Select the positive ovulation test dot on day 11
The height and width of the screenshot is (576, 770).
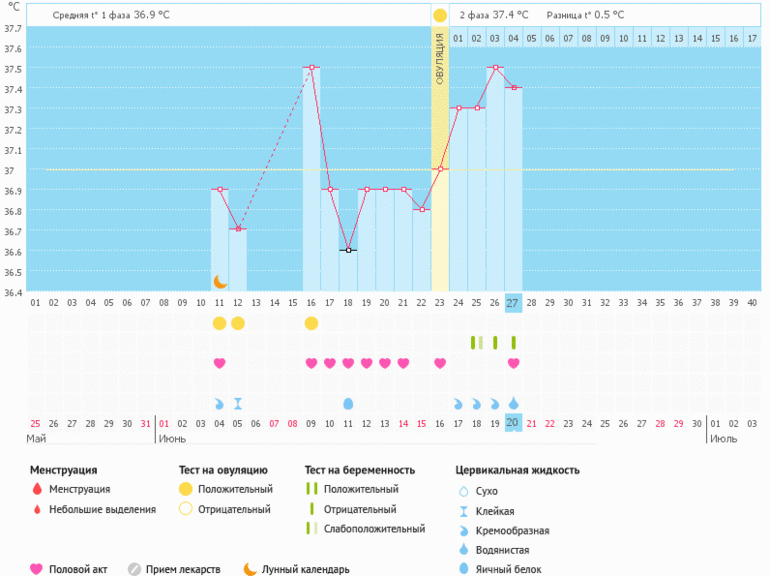[220, 323]
